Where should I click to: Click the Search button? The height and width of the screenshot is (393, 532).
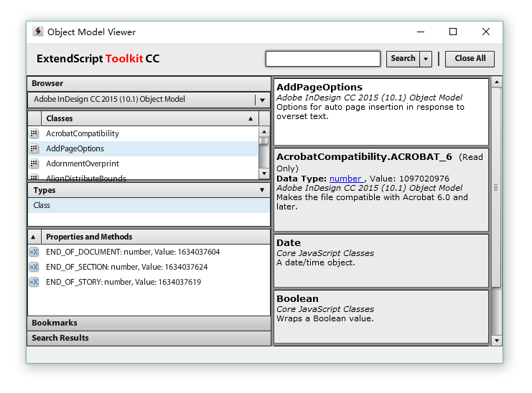pyautogui.click(x=403, y=59)
